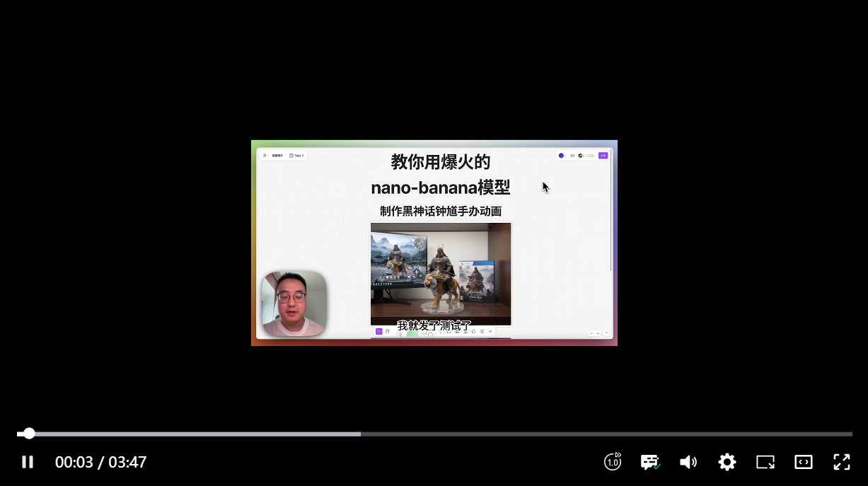The width and height of the screenshot is (868, 486).
Task: Click the nano-banana tutorial video frame
Action: 434,243
